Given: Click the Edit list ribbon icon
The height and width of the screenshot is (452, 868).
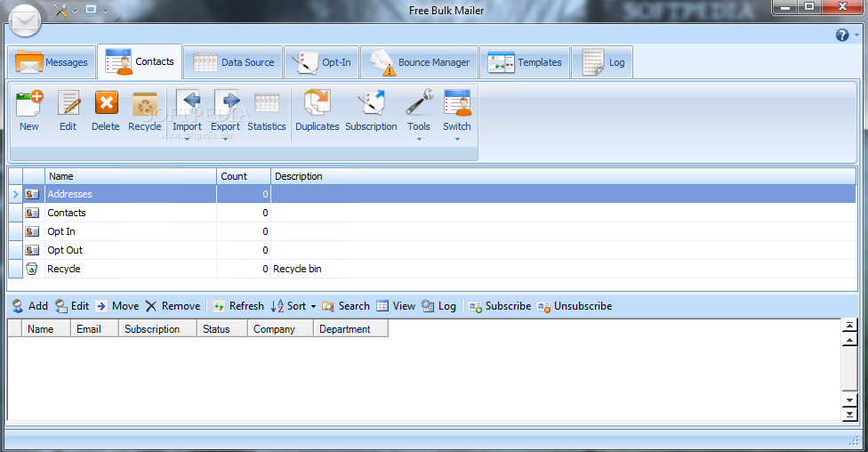Looking at the screenshot, I should [68, 103].
